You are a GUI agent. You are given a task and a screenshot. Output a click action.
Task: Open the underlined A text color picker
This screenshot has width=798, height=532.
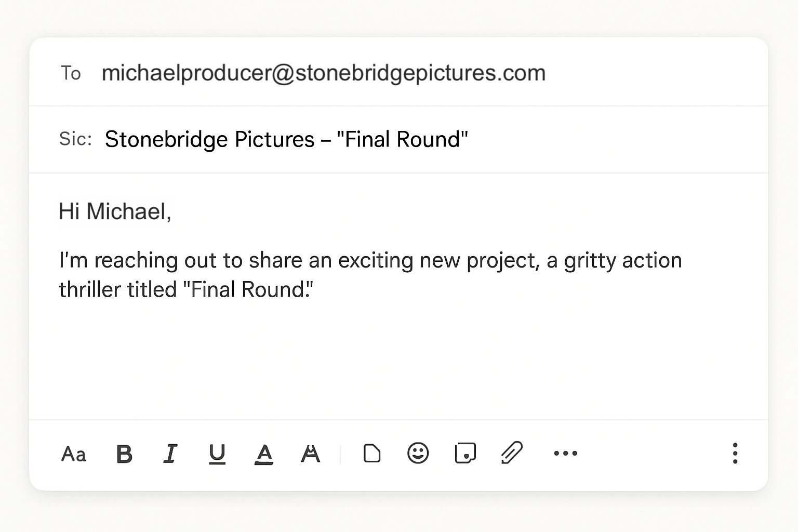pos(264,454)
